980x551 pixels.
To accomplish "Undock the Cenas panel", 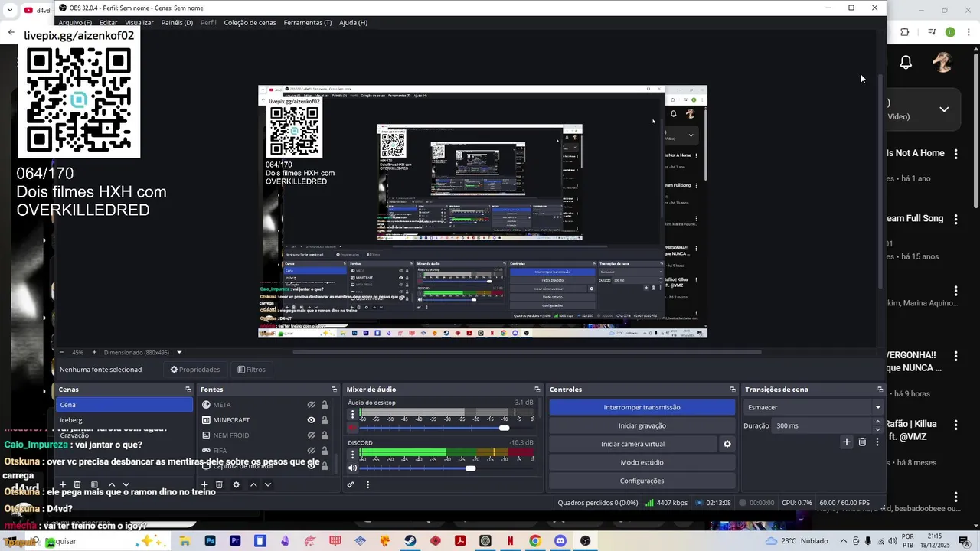I will click(x=188, y=390).
